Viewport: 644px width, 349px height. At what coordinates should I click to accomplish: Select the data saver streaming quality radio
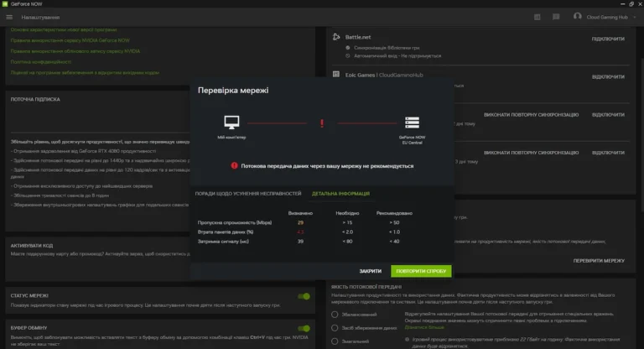[x=335, y=328]
